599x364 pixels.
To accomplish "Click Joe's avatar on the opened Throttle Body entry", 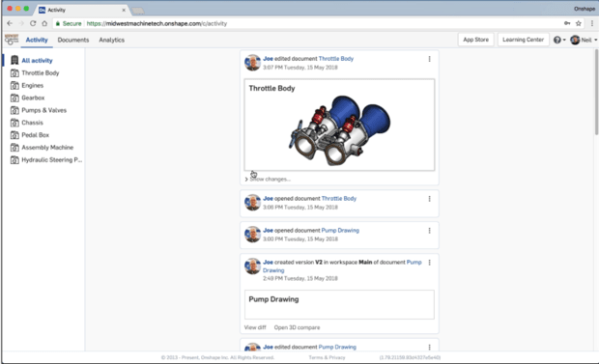I will (252, 203).
